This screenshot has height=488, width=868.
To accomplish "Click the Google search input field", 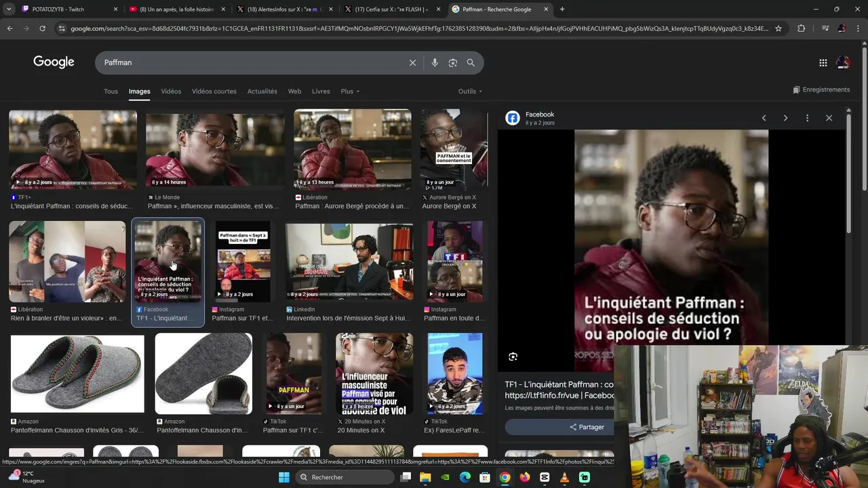I will [x=251, y=62].
